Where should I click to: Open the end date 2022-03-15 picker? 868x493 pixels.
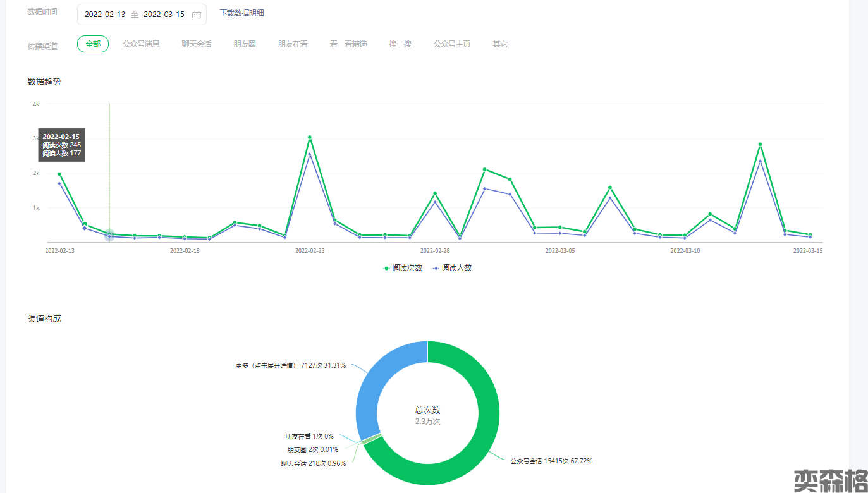coord(164,15)
